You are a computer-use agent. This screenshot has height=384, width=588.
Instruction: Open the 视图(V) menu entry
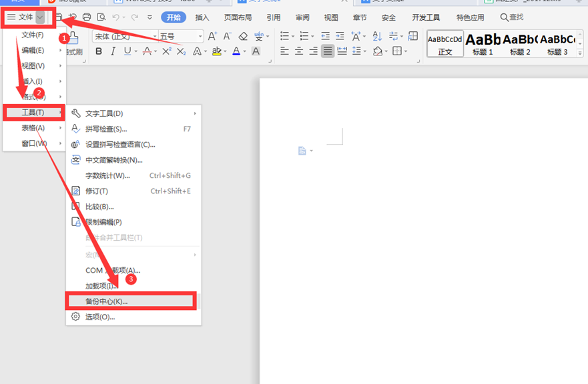pos(35,65)
